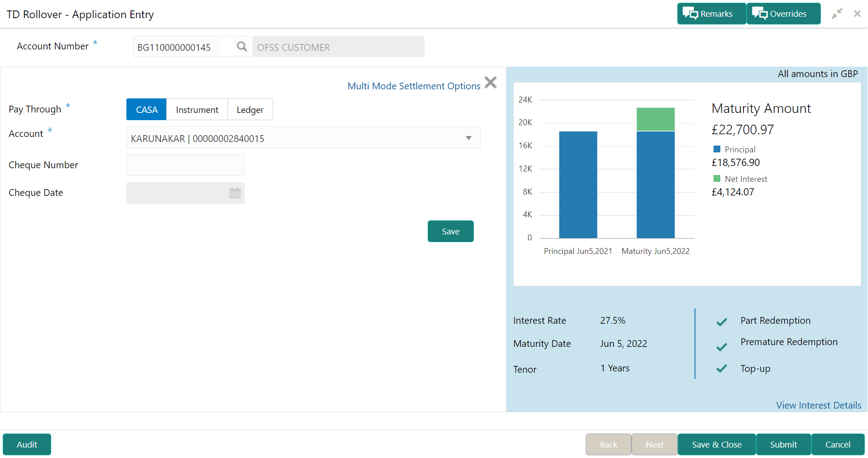
Task: Click the Net Interest legend color square
Action: (717, 179)
